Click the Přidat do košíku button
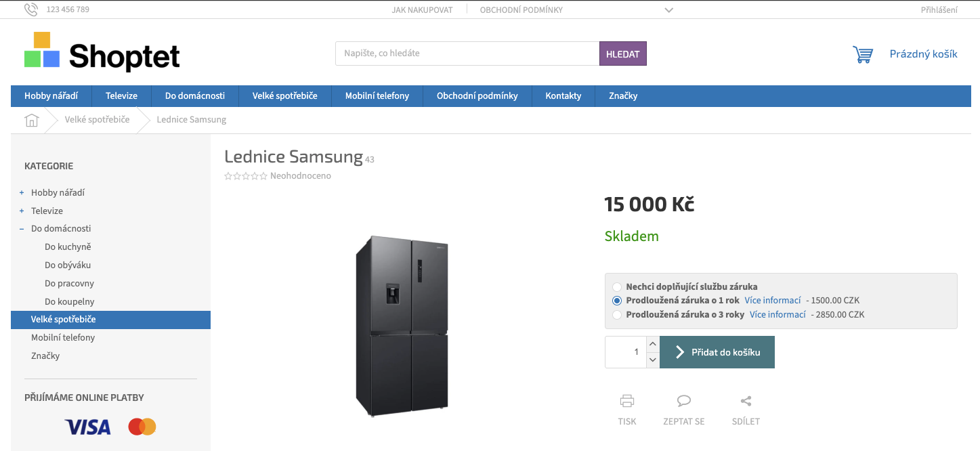The width and height of the screenshot is (980, 451). pos(717,352)
